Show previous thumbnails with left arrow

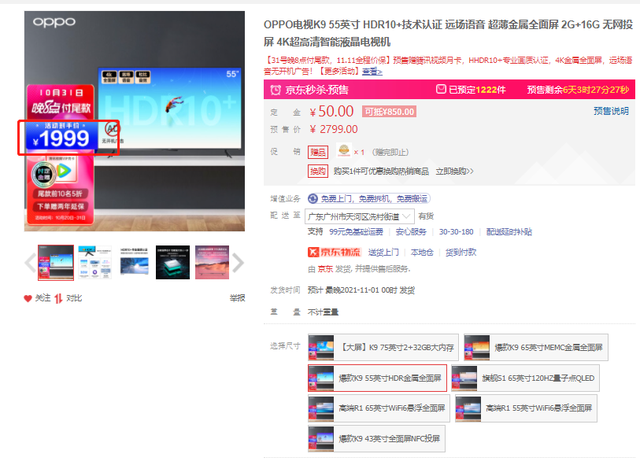[x=30, y=263]
